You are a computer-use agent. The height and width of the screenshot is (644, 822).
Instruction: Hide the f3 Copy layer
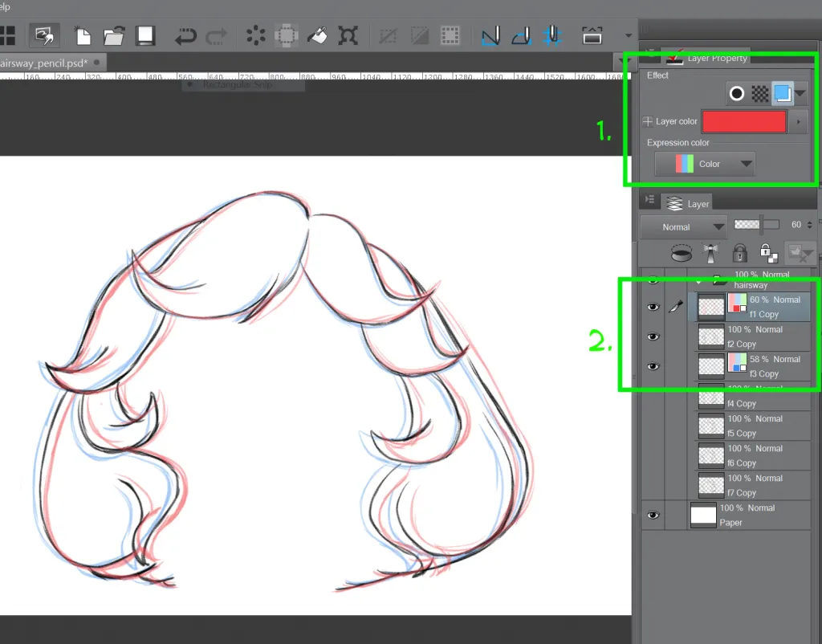point(653,366)
